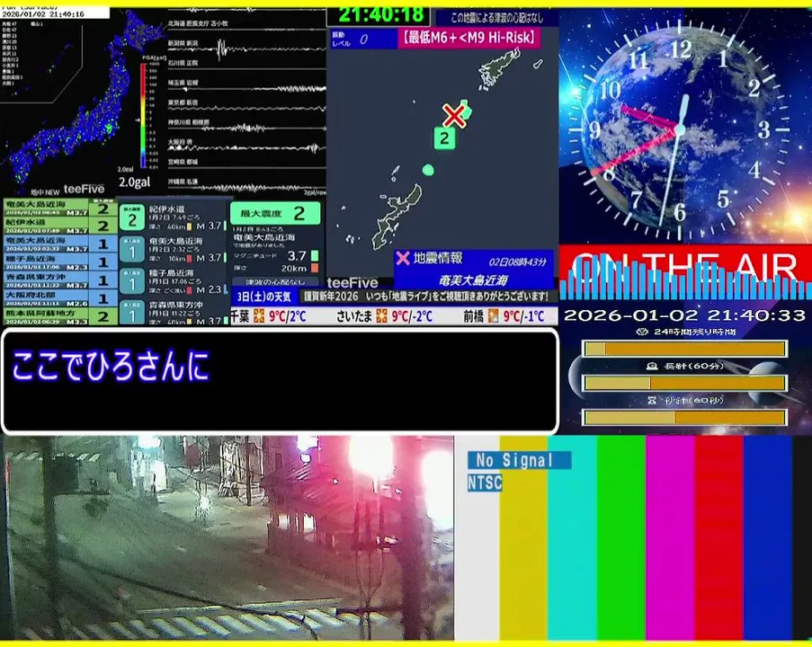Click the 紀伊水道 2026/01/02 07:49 M3.7 row

(59, 226)
